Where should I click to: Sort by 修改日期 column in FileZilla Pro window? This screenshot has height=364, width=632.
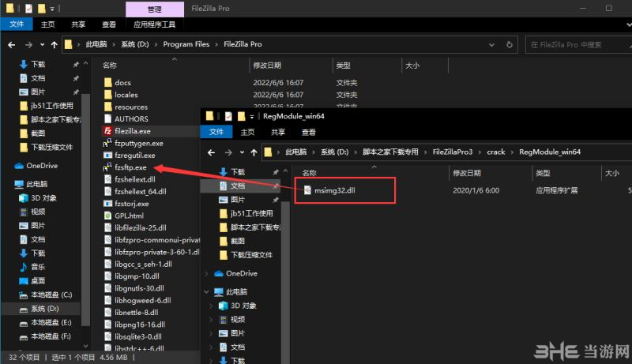pyautogui.click(x=267, y=66)
